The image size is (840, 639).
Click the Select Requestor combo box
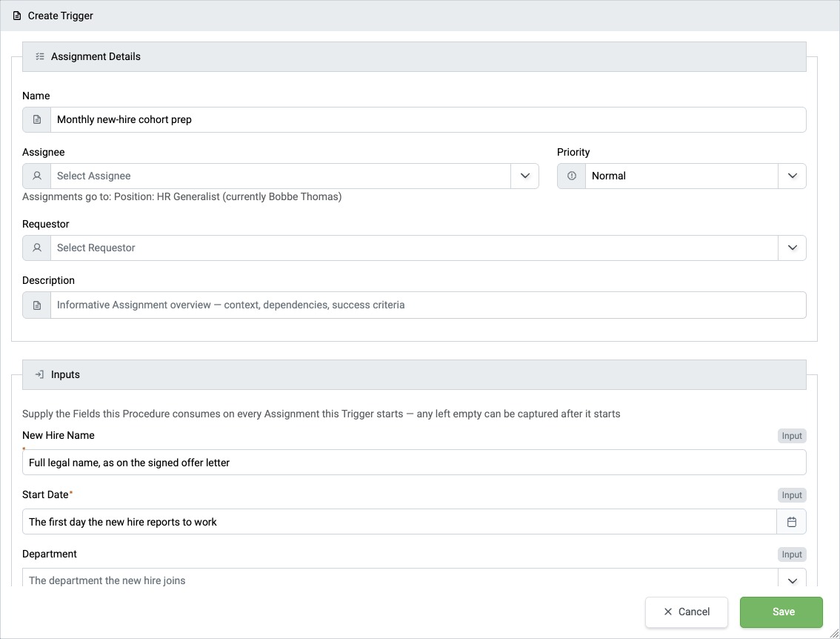414,248
